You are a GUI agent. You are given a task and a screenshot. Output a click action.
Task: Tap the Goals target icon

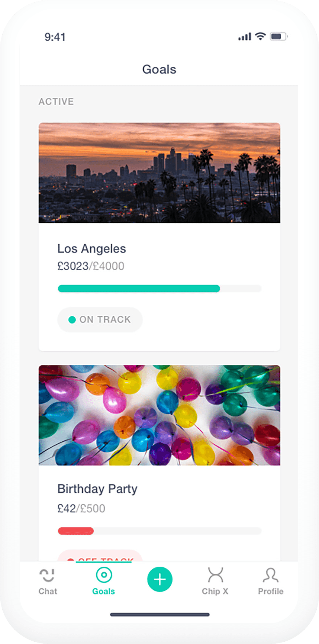(x=104, y=575)
